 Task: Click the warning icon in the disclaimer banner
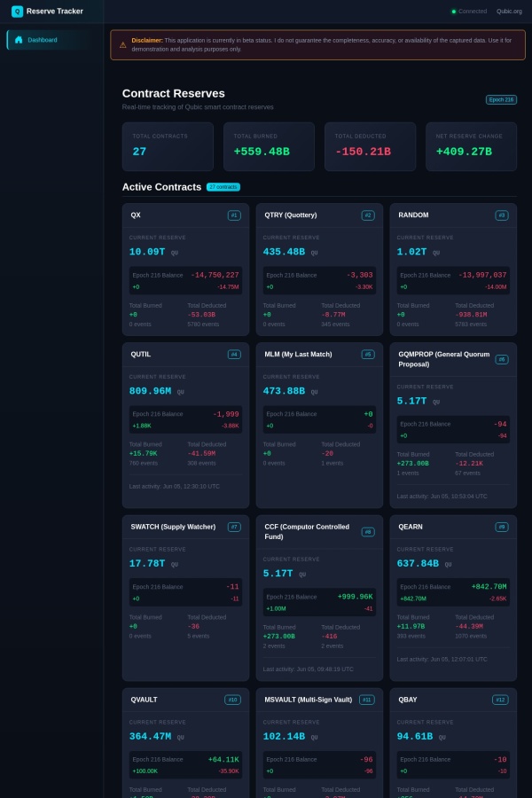coord(122,45)
